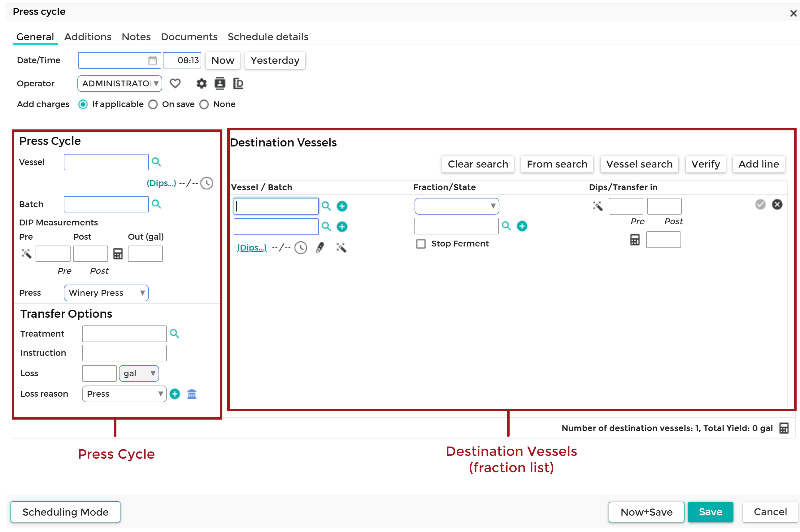Open the Loss reason Press dropdown
Screen dimensions: 800x532
pyautogui.click(x=124, y=394)
